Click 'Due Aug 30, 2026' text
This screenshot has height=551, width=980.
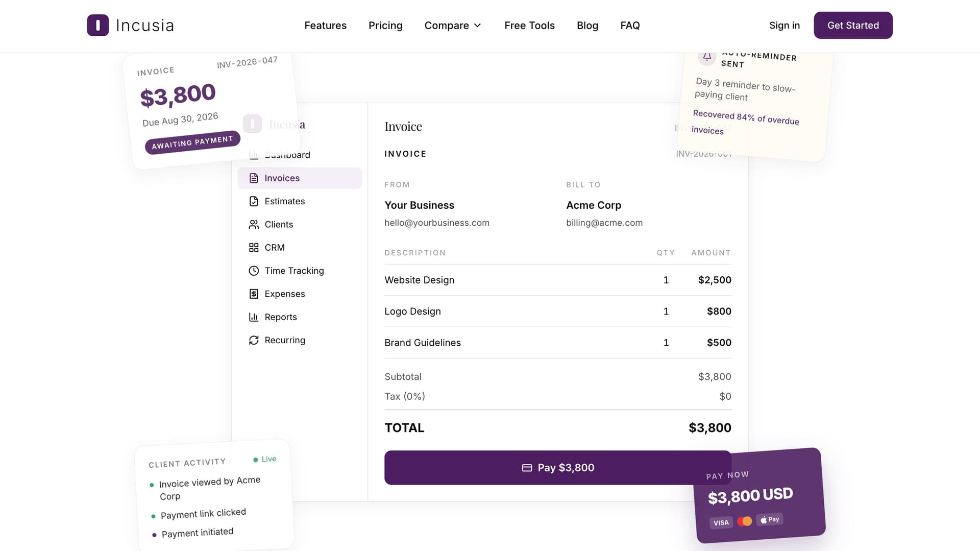[180, 119]
